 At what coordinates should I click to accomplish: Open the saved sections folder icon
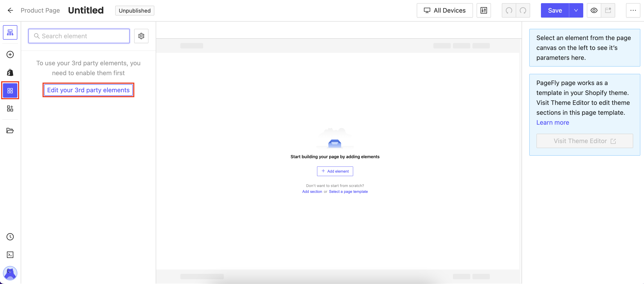10,131
